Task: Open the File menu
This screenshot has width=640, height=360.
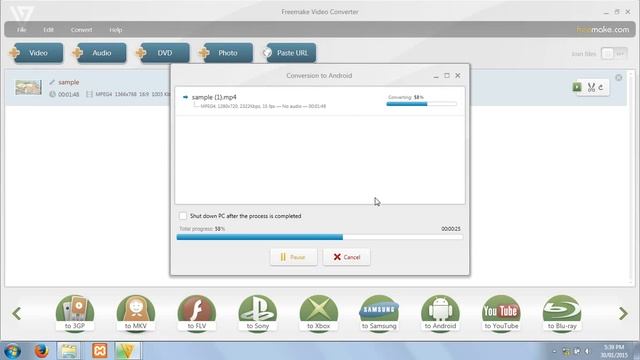Action: [x=22, y=30]
